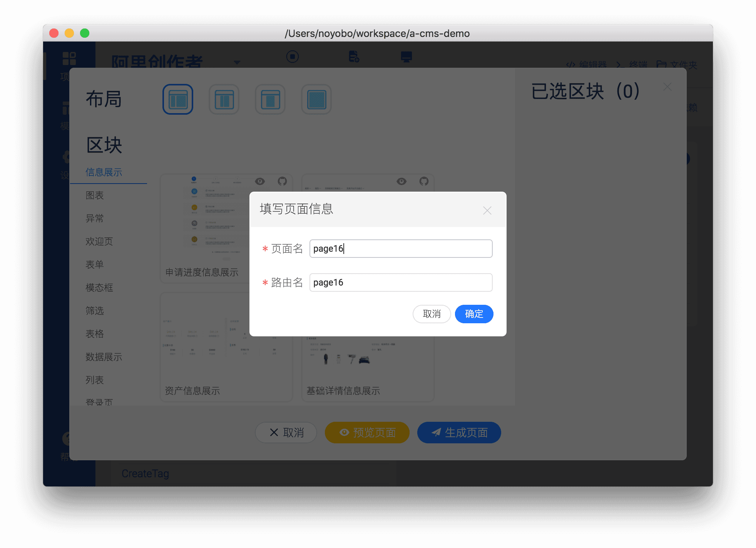
Task: Click the 路由名 input field
Action: click(x=401, y=282)
